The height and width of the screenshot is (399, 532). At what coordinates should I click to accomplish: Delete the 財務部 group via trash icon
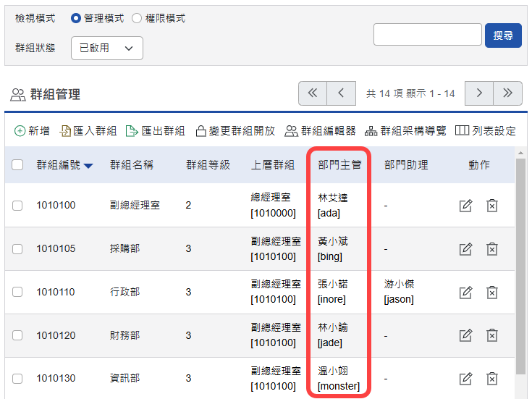click(x=492, y=335)
